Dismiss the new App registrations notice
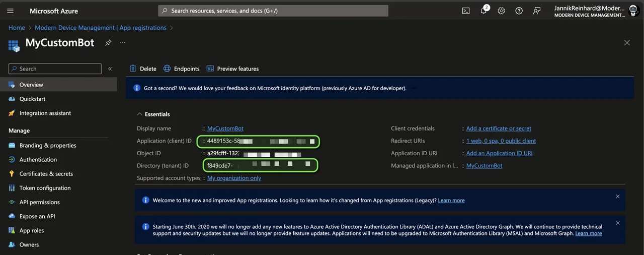Image resolution: width=644 pixels, height=255 pixels. tap(618, 197)
